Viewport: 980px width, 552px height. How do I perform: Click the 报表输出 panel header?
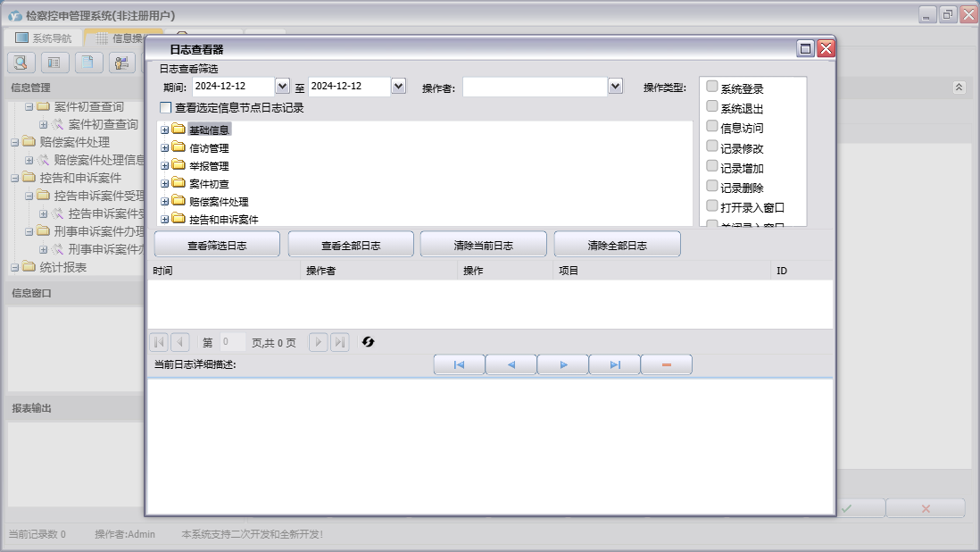point(76,408)
